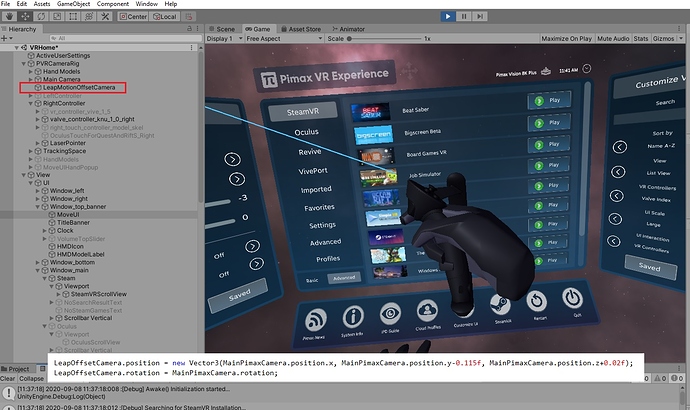Screen dimensions: 690x410
Task: Select the Rotate tool
Action: pyautogui.click(x=41, y=17)
